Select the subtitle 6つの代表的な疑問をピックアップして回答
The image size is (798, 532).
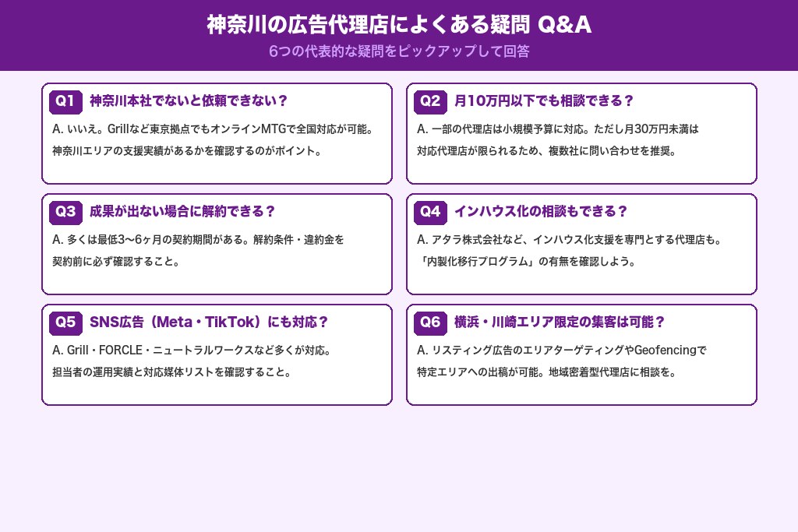point(399,51)
